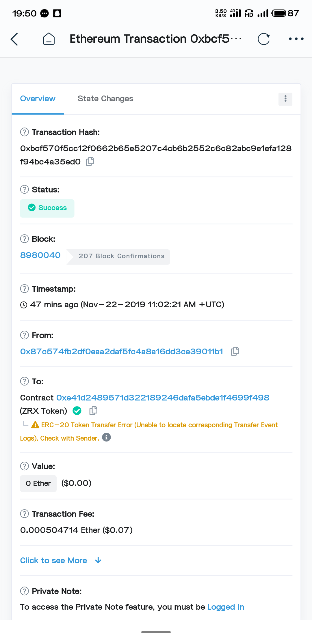Open the Logged In link
The height and width of the screenshot is (644, 312).
point(226,607)
